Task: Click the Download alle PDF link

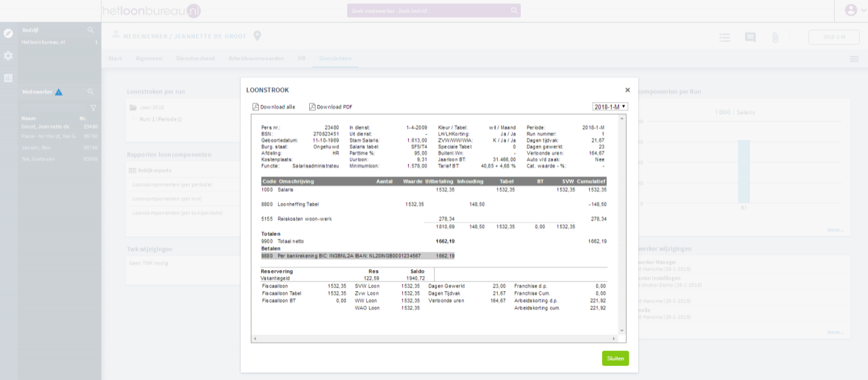Action: 274,107
